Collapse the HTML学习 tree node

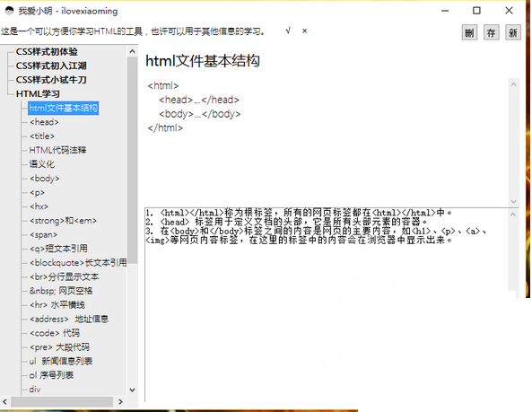(x=38, y=93)
